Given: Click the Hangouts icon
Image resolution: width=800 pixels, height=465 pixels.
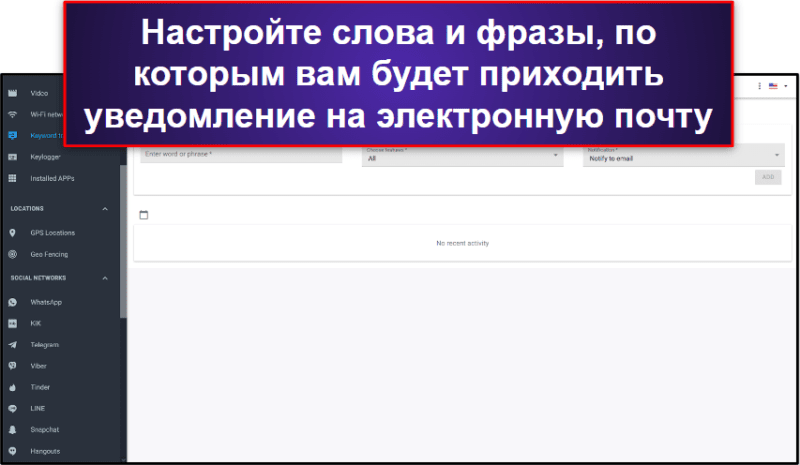Looking at the screenshot, I should [13, 451].
